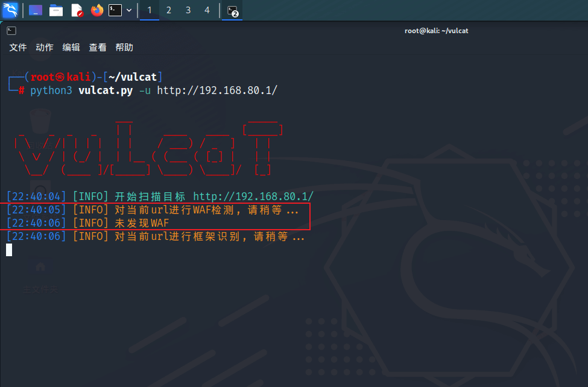Open a new terminal from the panel launcher
The height and width of the screenshot is (387, 588).
[x=115, y=10]
